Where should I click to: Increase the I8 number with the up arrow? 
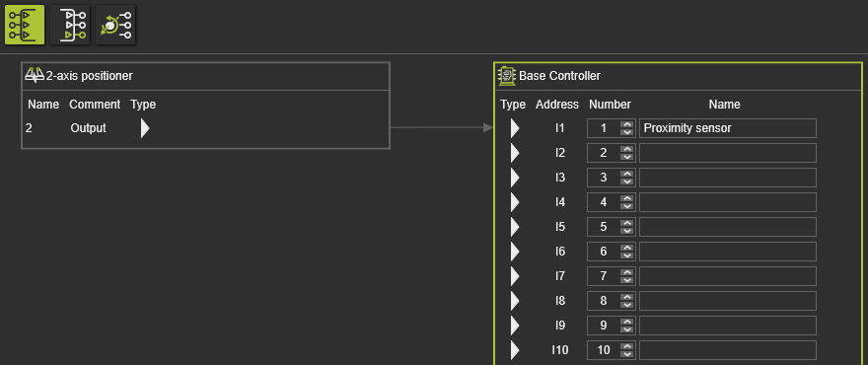click(x=626, y=298)
